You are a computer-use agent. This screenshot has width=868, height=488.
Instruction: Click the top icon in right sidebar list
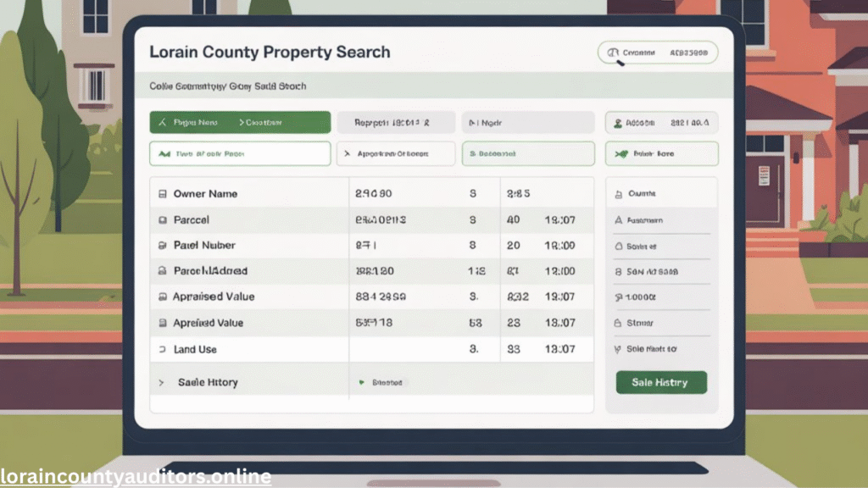click(618, 194)
